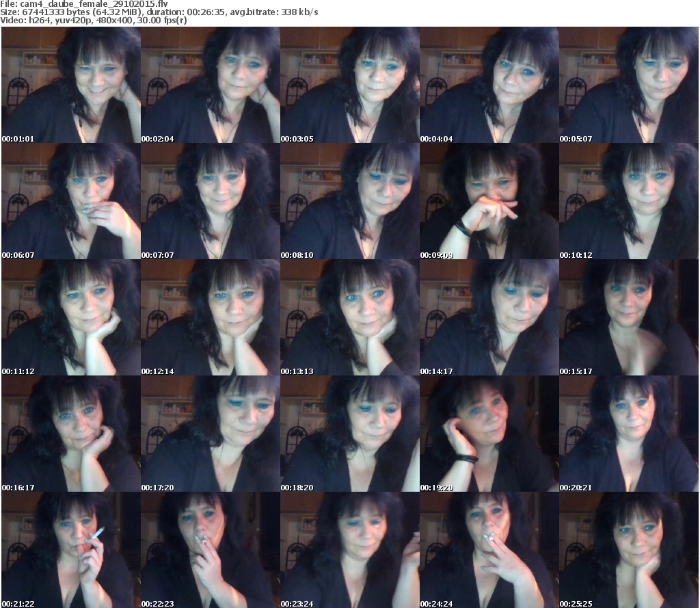Click the Size and duration info line

click(x=159, y=12)
